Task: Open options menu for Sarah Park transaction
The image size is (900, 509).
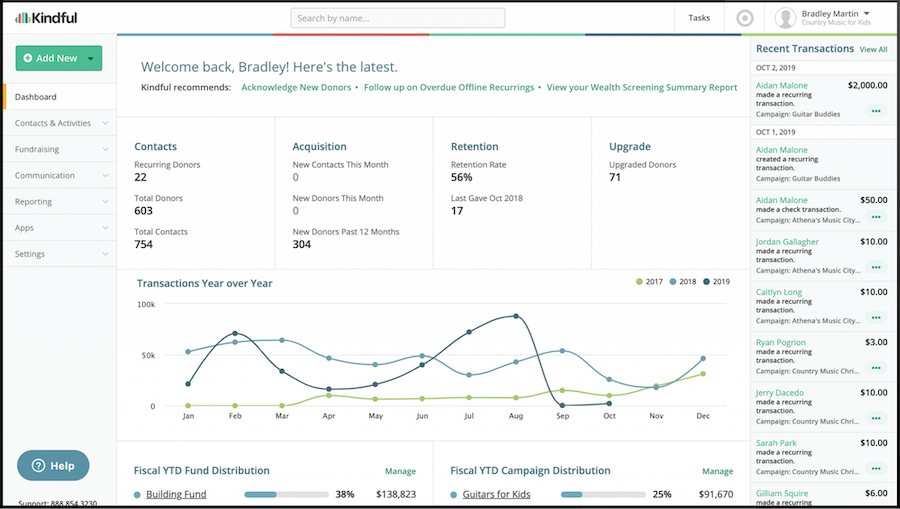Action: [876, 468]
